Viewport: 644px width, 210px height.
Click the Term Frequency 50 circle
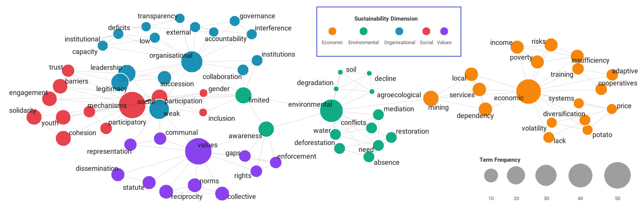click(617, 175)
